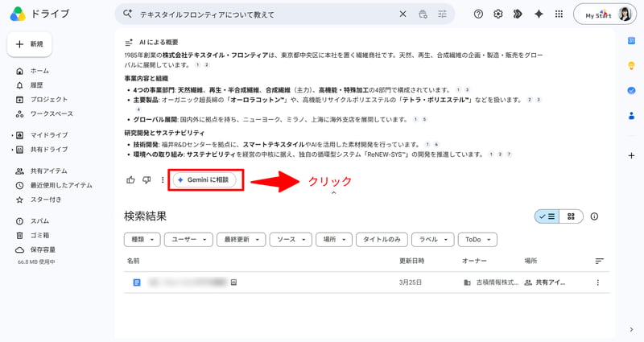This screenshot has height=342, width=644.
Task: Open the ToDo filter dropdown
Action: click(x=477, y=239)
